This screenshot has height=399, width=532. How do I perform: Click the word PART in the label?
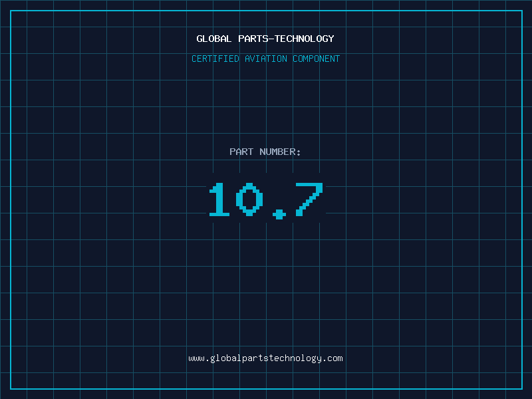point(241,152)
